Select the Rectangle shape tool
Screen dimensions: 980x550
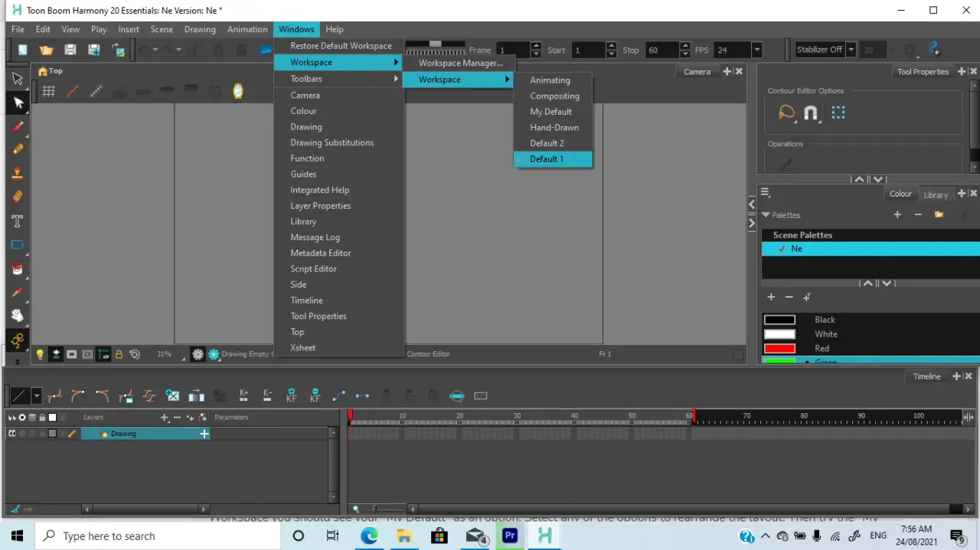[18, 245]
